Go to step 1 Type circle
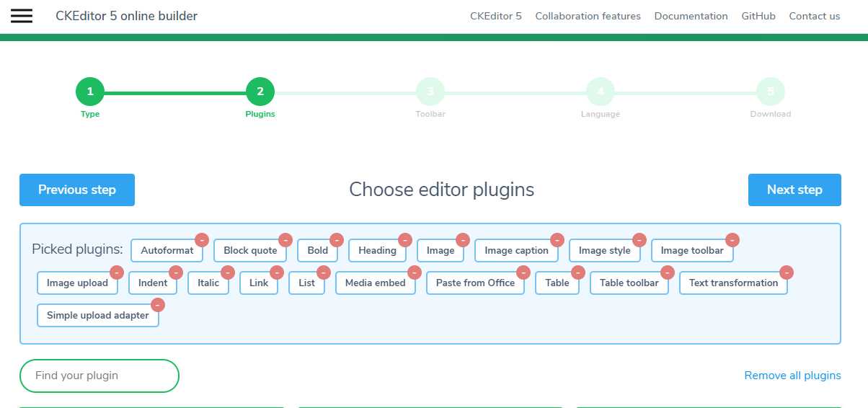The height and width of the screenshot is (408, 868). 90,92
